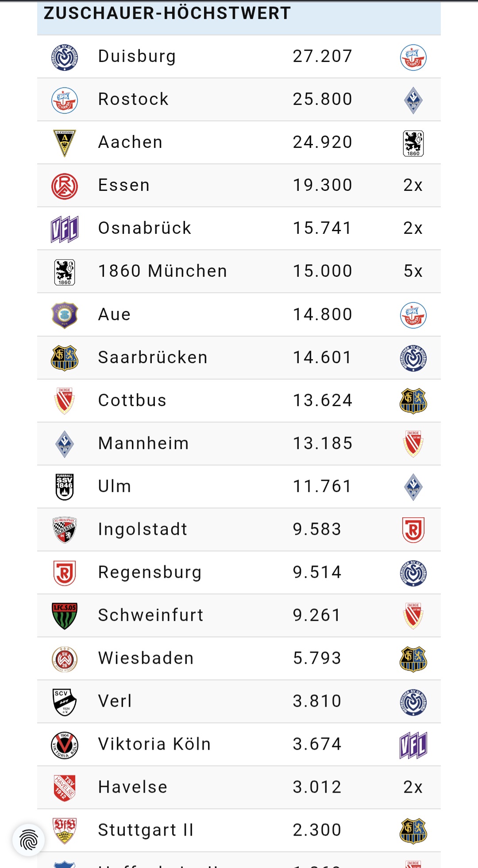The height and width of the screenshot is (868, 478).
Task: Tap Essen's 2x opponent count
Action: (x=413, y=185)
